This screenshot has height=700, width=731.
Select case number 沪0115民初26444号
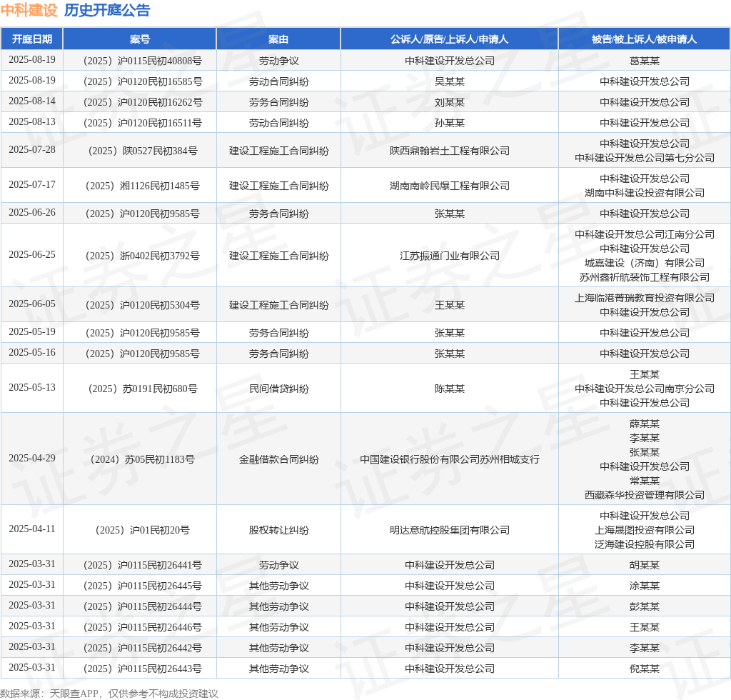point(142,606)
